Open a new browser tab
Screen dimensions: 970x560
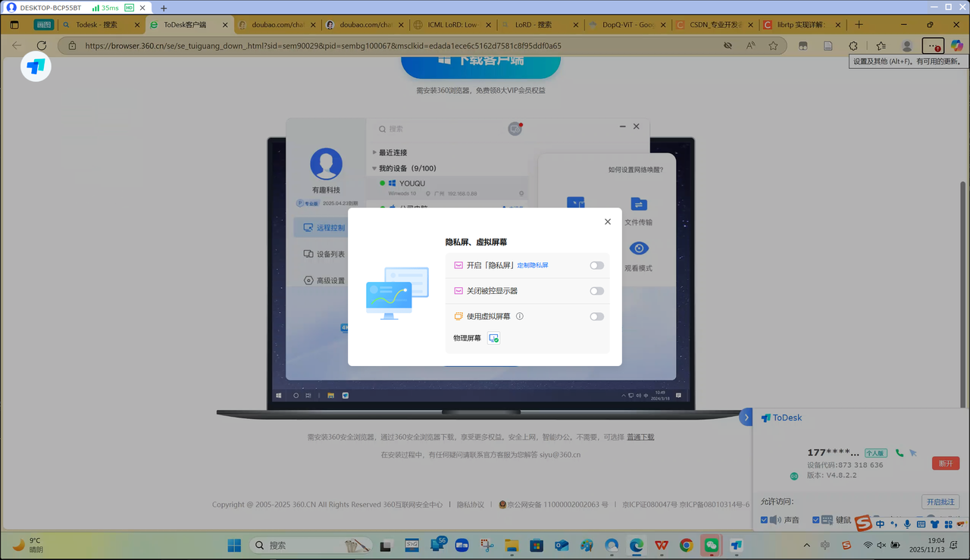click(859, 24)
